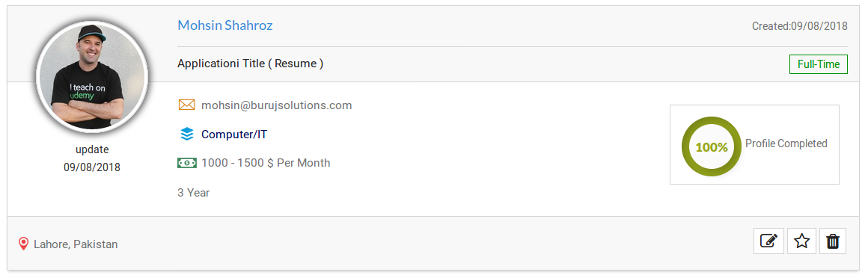Click the edit resume pencil icon
The image size is (868, 275).
coord(769,241)
